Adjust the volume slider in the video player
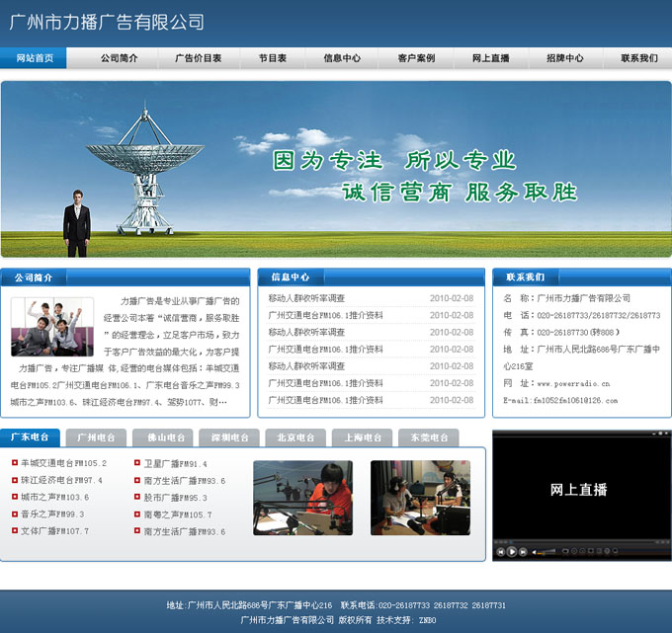The width and height of the screenshot is (672, 633). (546, 552)
